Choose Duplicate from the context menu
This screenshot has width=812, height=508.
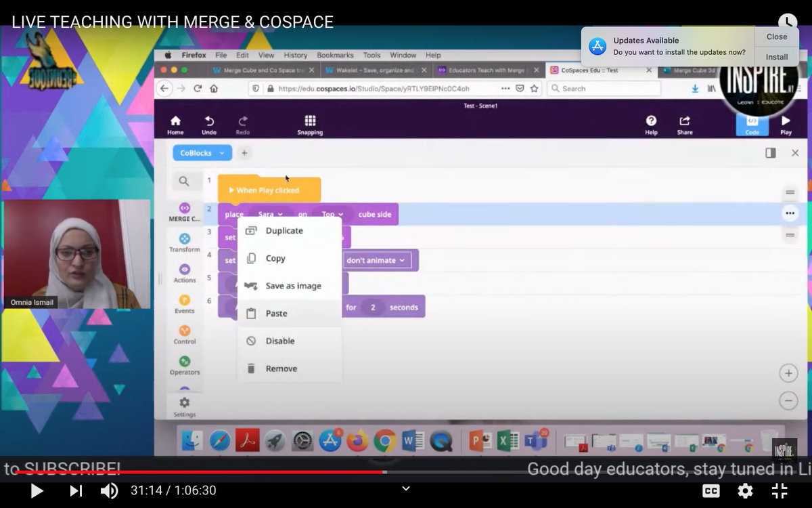pyautogui.click(x=290, y=231)
